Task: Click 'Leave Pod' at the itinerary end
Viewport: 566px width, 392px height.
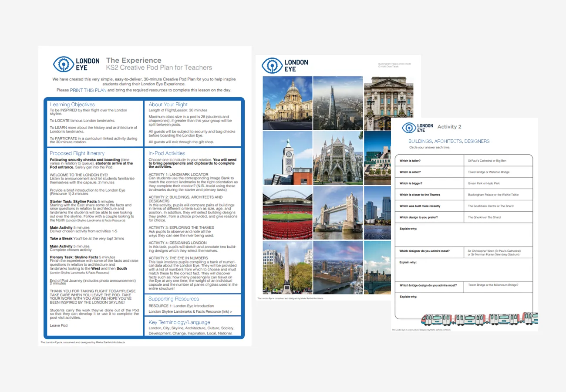Action: point(59,325)
